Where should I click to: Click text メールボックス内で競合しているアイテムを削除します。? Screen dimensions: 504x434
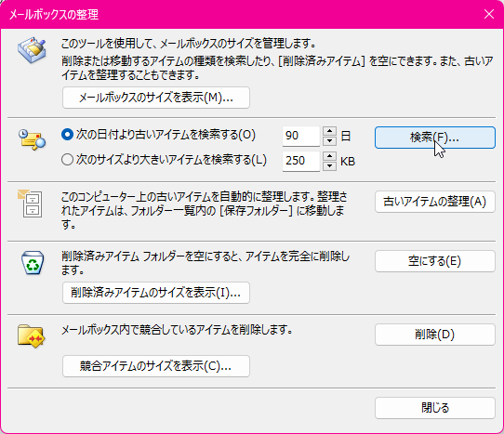click(x=177, y=330)
